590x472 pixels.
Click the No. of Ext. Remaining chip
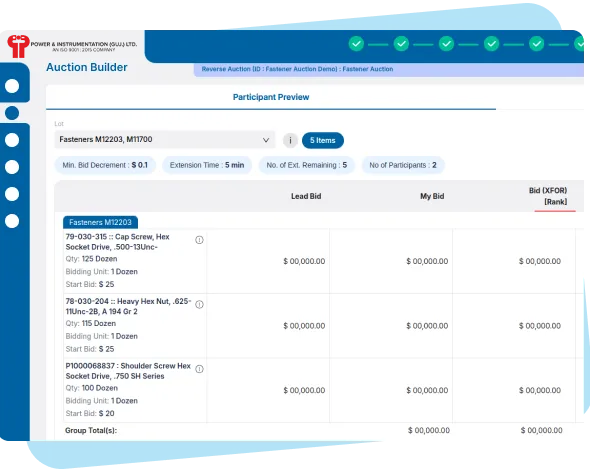307,165
